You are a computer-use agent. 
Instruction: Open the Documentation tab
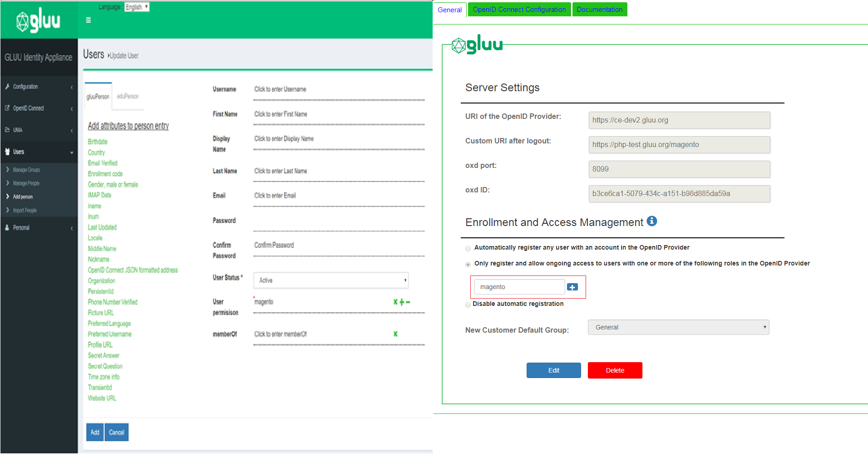[600, 10]
